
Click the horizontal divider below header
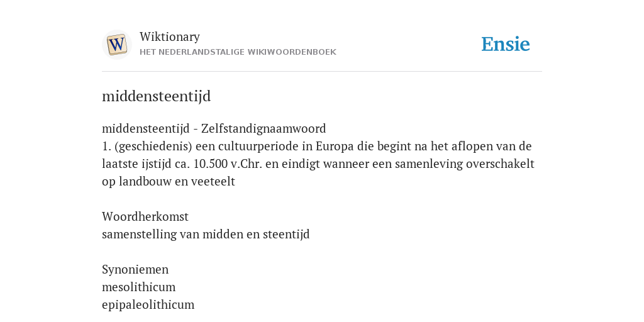[x=322, y=72]
